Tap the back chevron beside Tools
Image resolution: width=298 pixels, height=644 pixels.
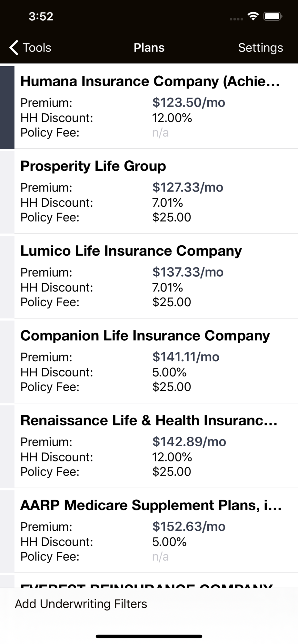coord(14,48)
